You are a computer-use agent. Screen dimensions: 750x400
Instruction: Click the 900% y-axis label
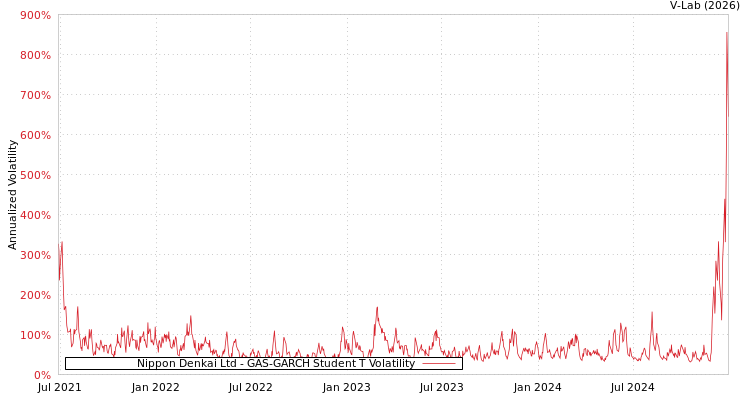pyautogui.click(x=35, y=15)
